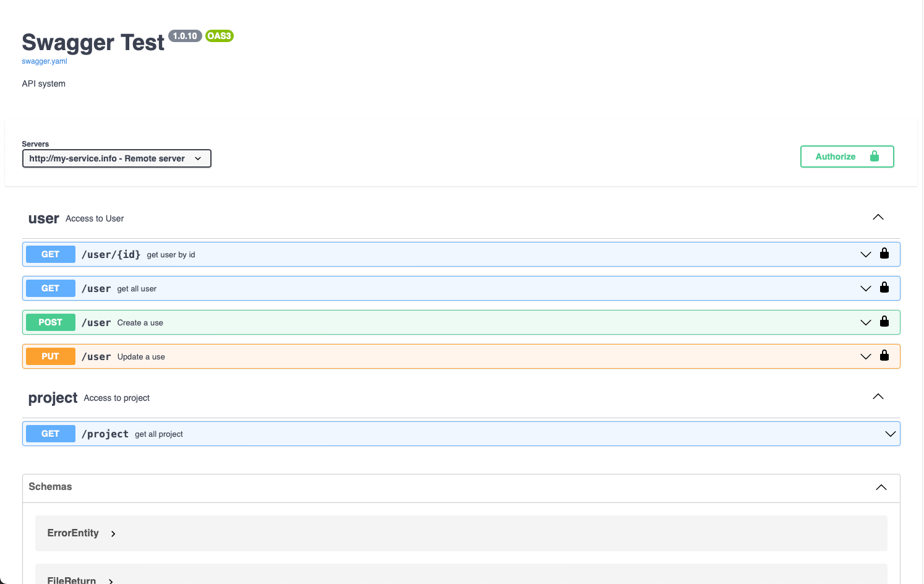
Task: Click the 'user' tag heading
Action: click(44, 218)
